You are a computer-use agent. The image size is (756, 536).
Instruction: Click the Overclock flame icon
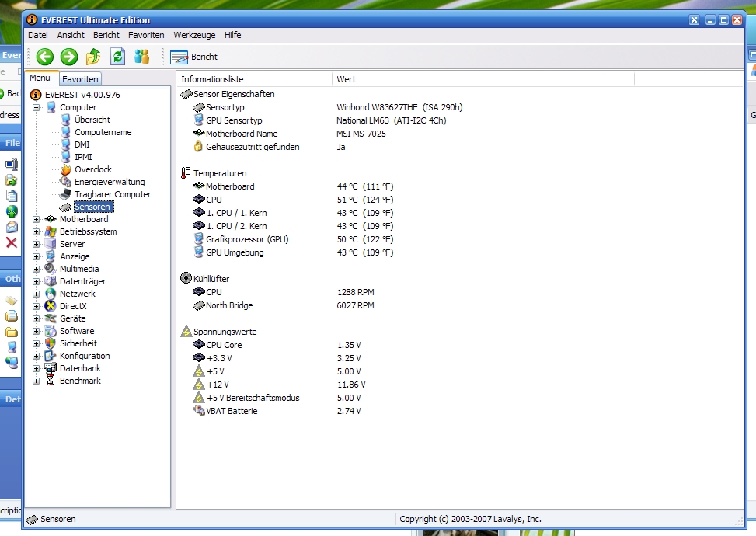[x=65, y=169]
